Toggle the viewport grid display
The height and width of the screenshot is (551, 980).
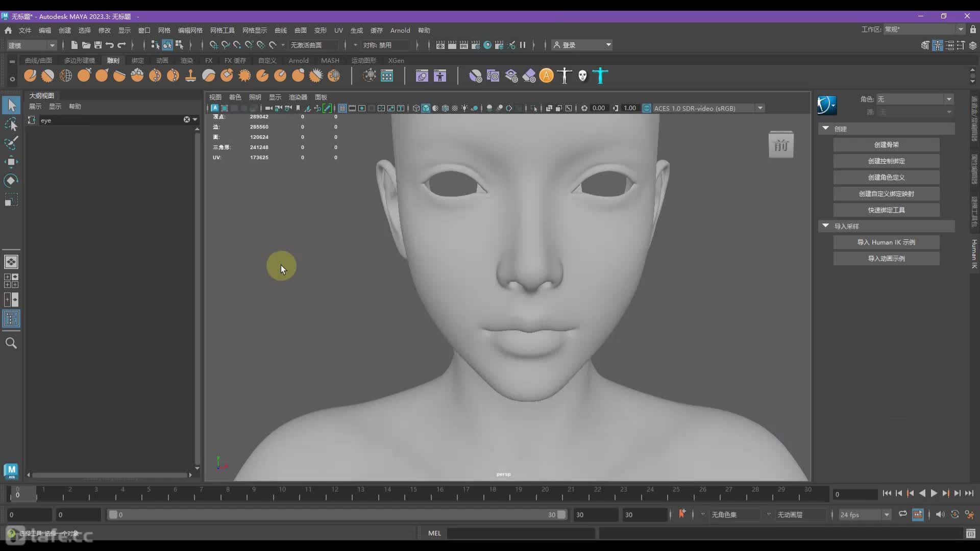(342, 108)
